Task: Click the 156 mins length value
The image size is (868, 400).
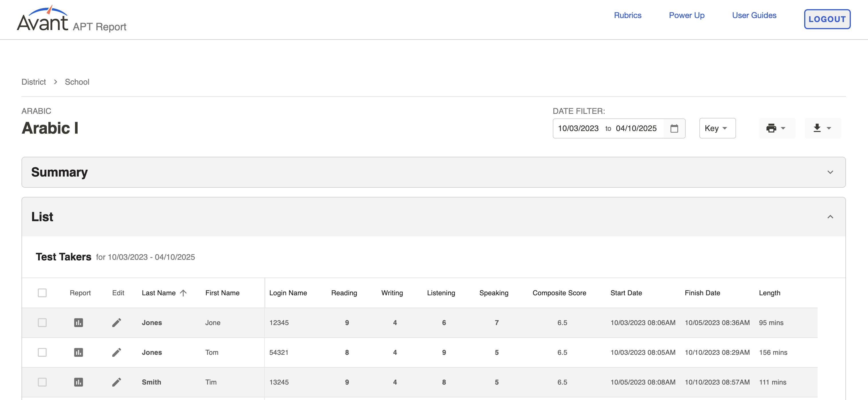Action: point(773,352)
